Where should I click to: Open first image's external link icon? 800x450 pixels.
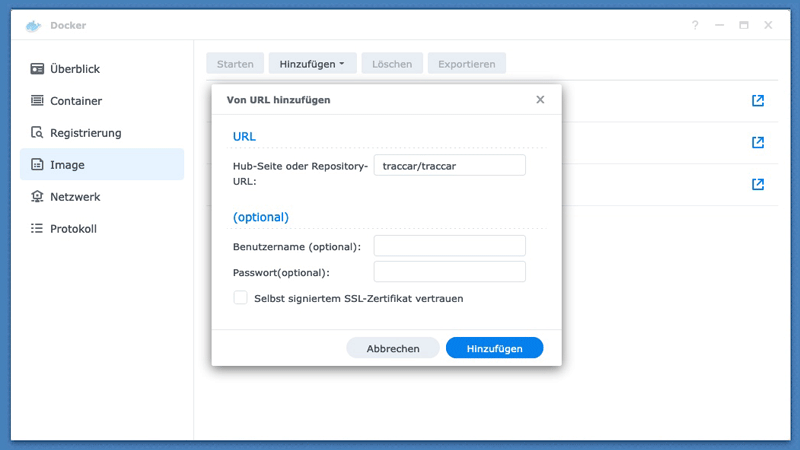click(x=758, y=101)
